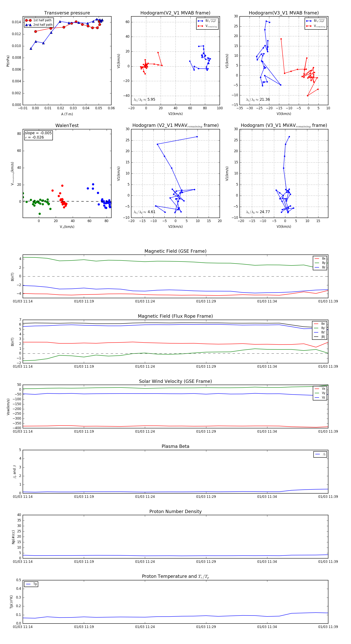
Task: Click the 'Hodogram(V3_V1 MVAB frame)' title
Action: click(x=284, y=13)
